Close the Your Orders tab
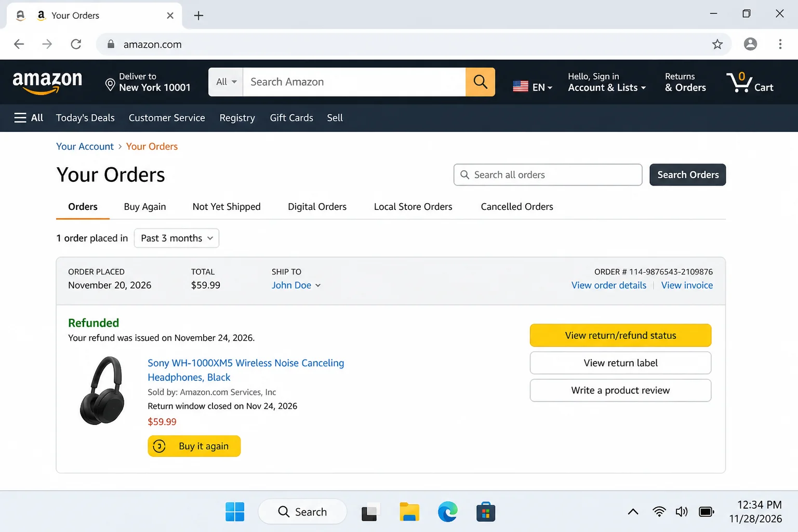798x532 pixels. (170, 16)
